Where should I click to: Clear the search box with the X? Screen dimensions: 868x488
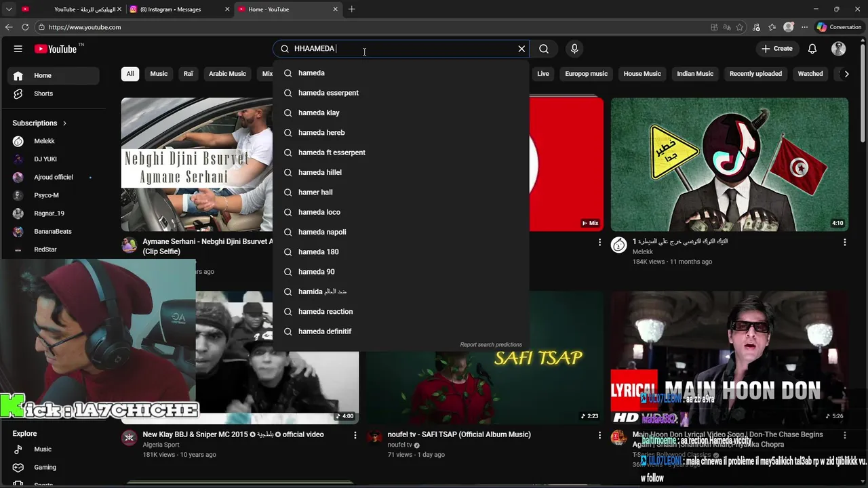(521, 49)
